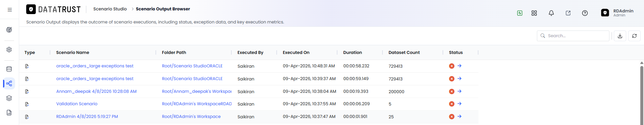Open the grid apps icon in the header
Viewport: 644px width, 125px height.
pyautogui.click(x=534, y=13)
